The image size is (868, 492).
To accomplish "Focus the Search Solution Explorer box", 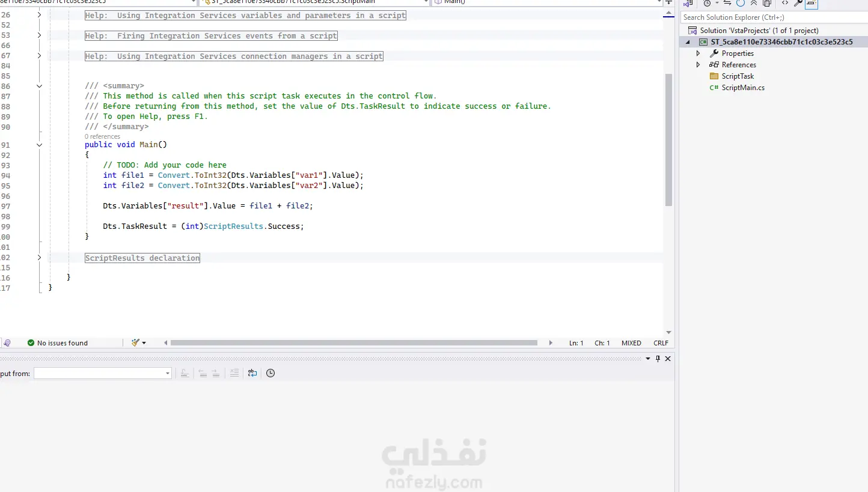I will point(774,17).
